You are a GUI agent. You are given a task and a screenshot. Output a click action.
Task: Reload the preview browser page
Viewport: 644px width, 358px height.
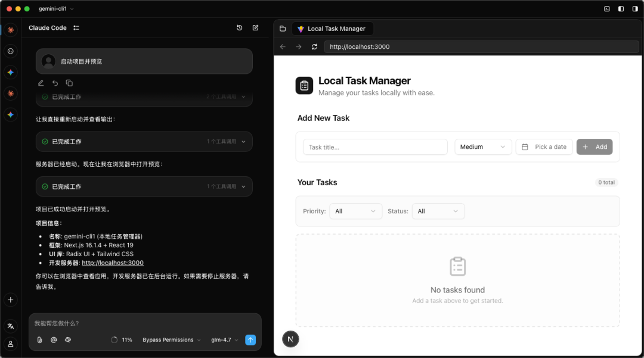pyautogui.click(x=314, y=46)
